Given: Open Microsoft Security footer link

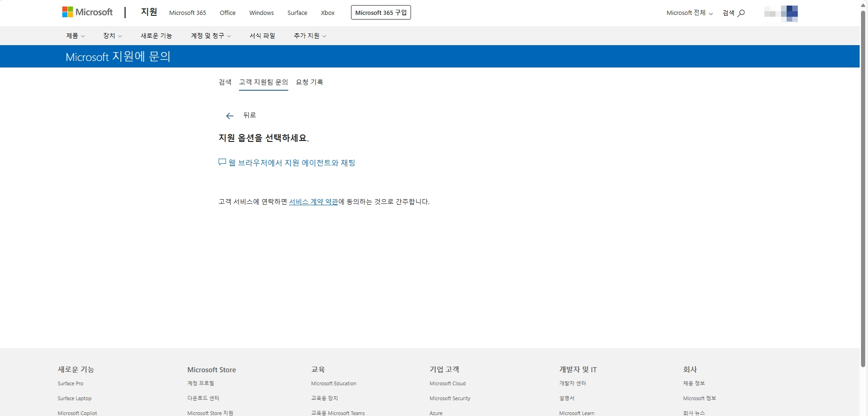Looking at the screenshot, I should pos(450,398).
